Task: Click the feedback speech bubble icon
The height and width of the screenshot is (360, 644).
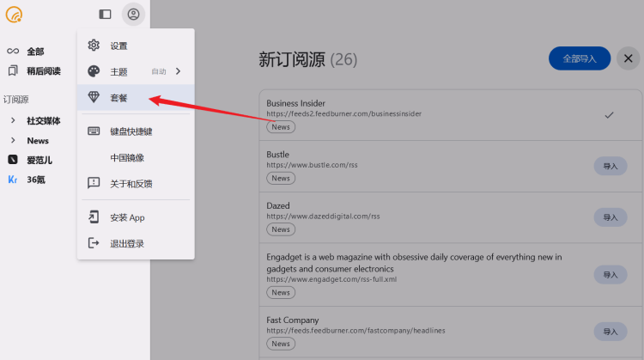Action: (x=94, y=183)
